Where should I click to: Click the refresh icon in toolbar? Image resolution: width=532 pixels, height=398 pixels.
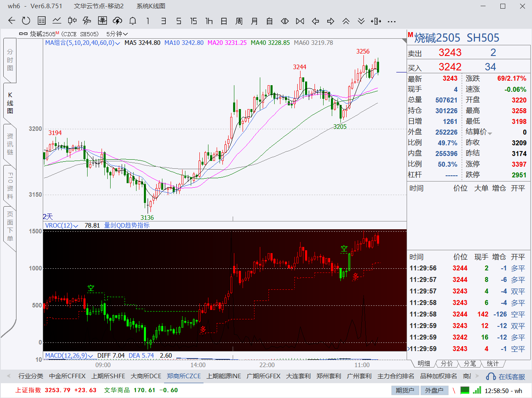point(26,21)
